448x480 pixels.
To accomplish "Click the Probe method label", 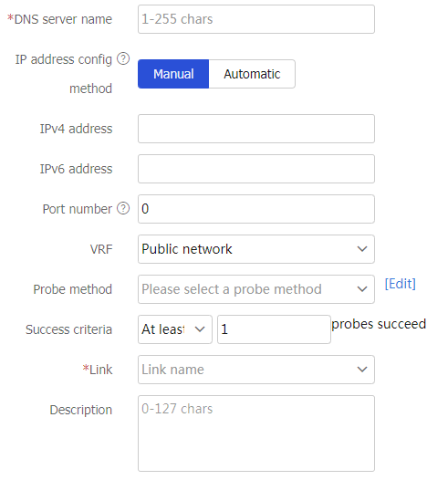I will tap(72, 289).
